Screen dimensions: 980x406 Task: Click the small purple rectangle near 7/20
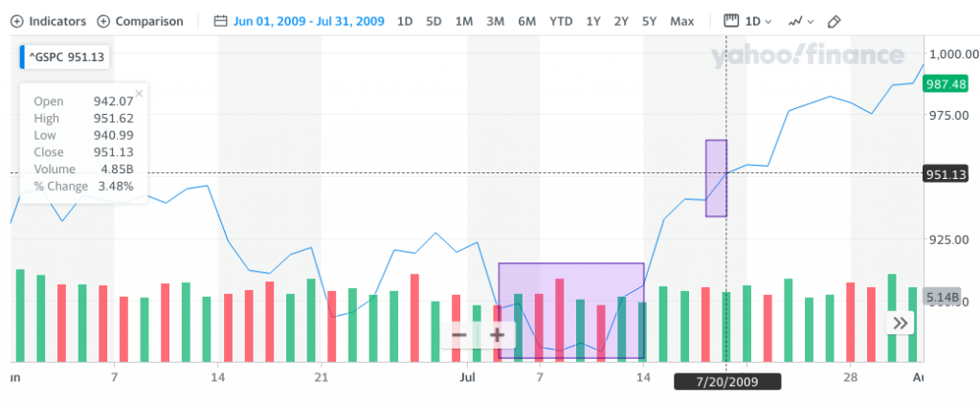(x=716, y=178)
